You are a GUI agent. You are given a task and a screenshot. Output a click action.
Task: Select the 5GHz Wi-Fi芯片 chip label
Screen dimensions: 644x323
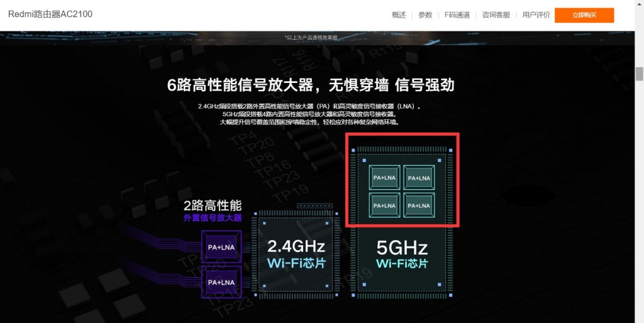click(402, 254)
